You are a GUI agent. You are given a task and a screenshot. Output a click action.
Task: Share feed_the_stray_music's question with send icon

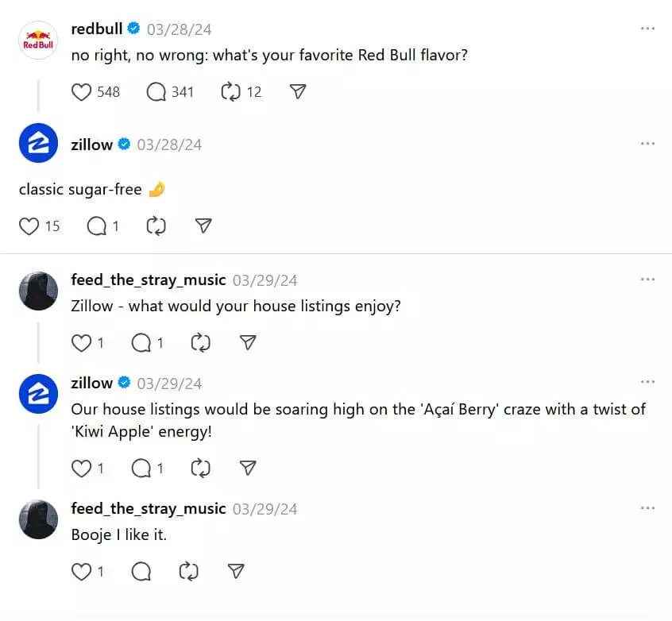pyautogui.click(x=247, y=342)
